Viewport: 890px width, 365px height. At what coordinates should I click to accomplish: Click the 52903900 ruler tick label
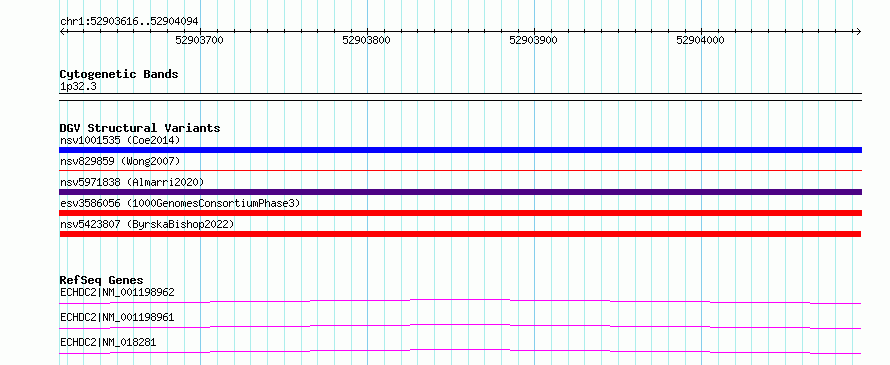coord(534,40)
